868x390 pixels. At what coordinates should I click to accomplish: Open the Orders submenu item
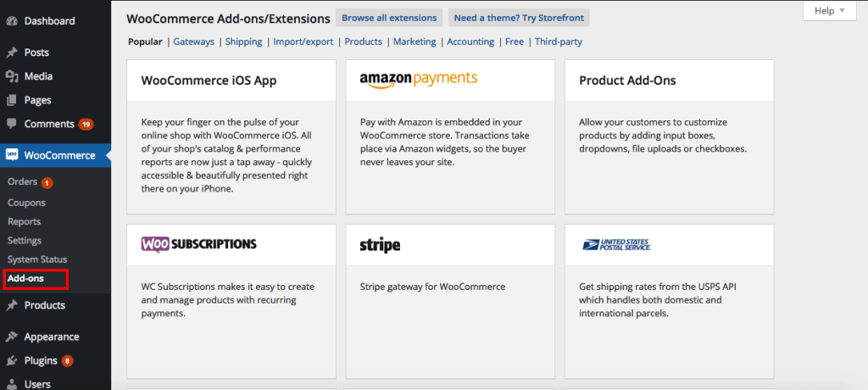point(22,182)
